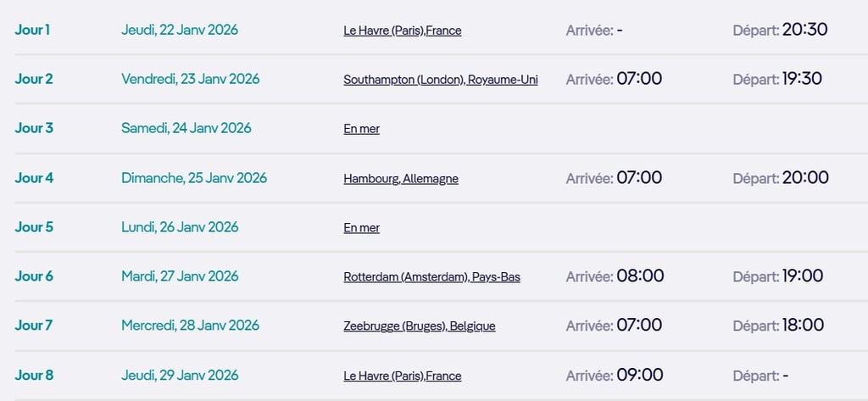The height and width of the screenshot is (401, 868).
Task: Open Southampton (London), Royaume-Uni port link
Action: [x=440, y=80]
